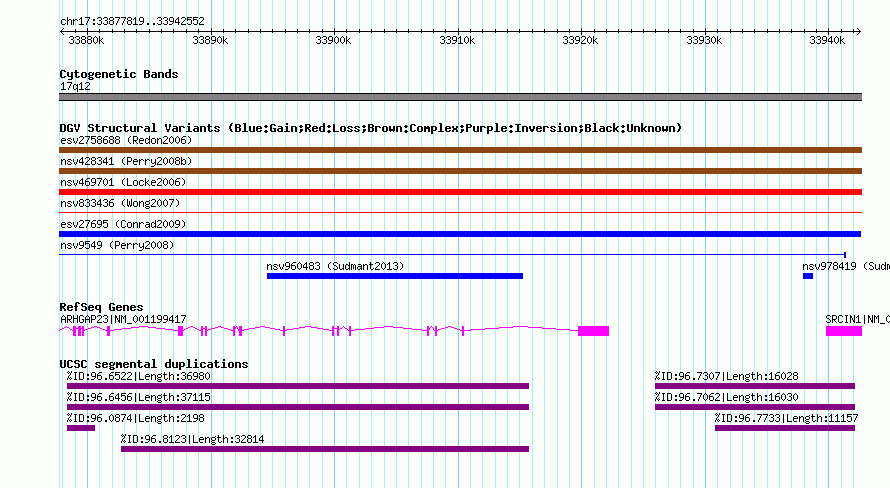Click the nsv469701 (Locke2006) red loss bar
Image resolution: width=890 pixels, height=488 pixels.
click(460, 192)
